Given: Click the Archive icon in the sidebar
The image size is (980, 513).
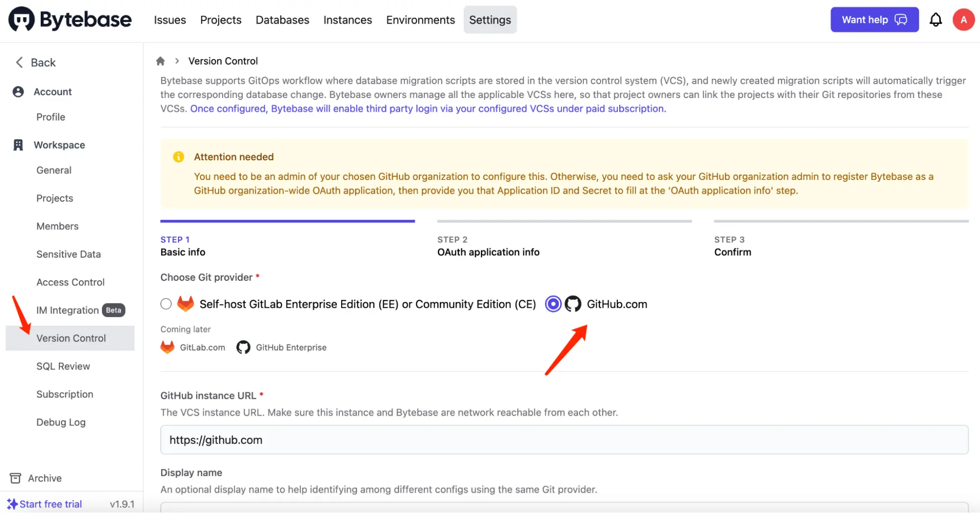Looking at the screenshot, I should pos(16,478).
